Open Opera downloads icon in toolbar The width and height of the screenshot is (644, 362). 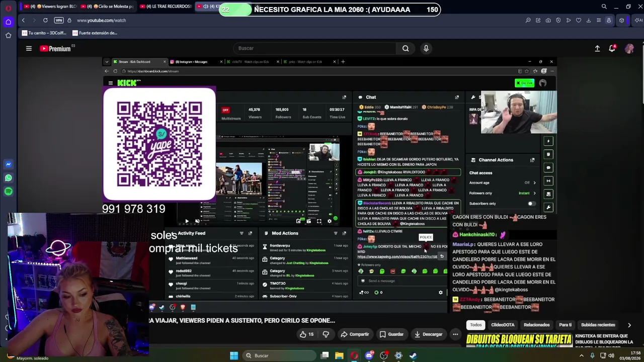pos(589,20)
